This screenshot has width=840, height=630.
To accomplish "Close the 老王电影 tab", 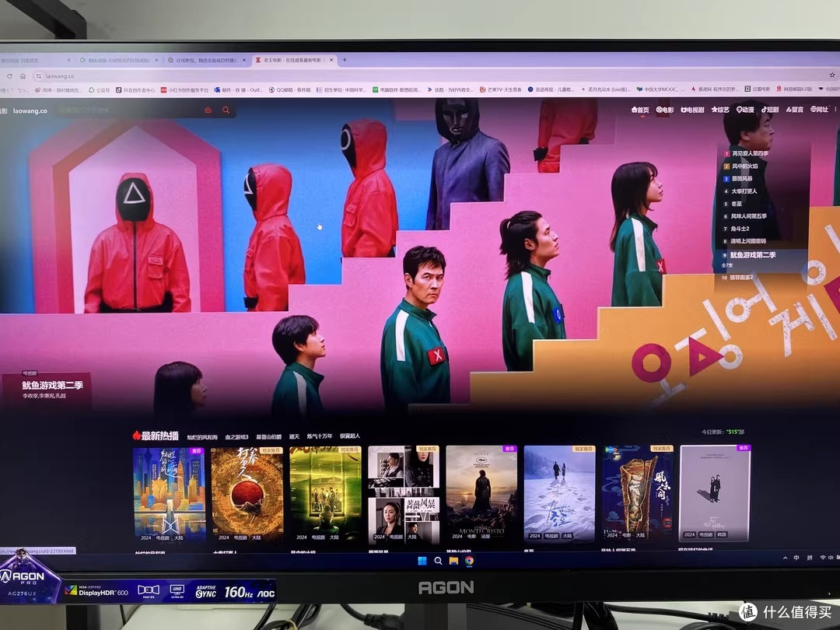I will pos(331,60).
